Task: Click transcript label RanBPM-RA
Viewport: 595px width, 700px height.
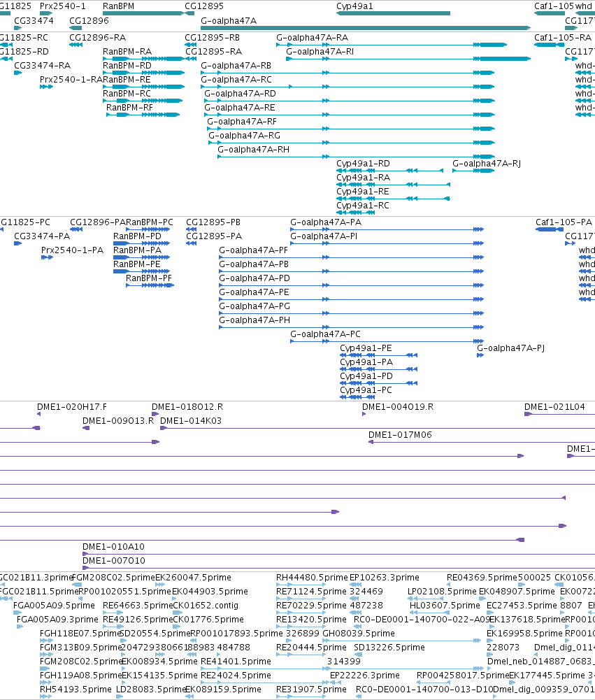Action: 127,52
